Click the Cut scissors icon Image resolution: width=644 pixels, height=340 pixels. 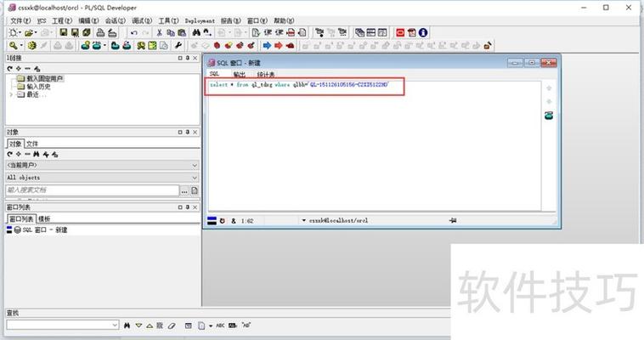coord(160,32)
